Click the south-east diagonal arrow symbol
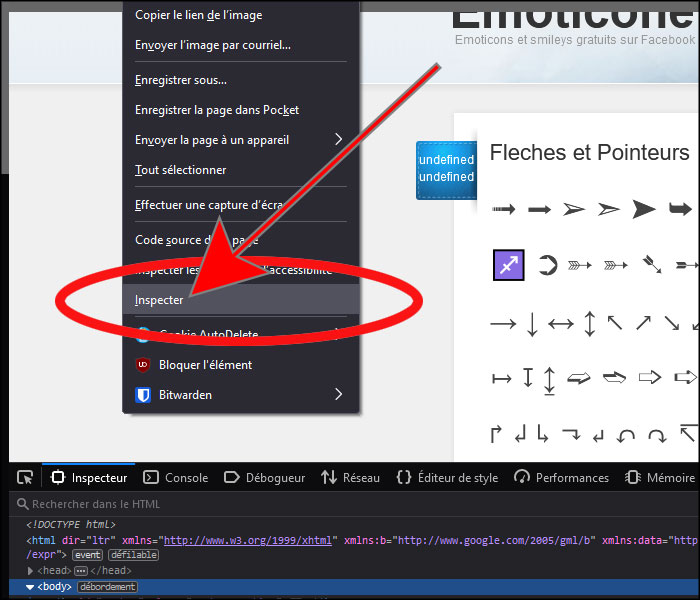The image size is (700, 600). (672, 323)
